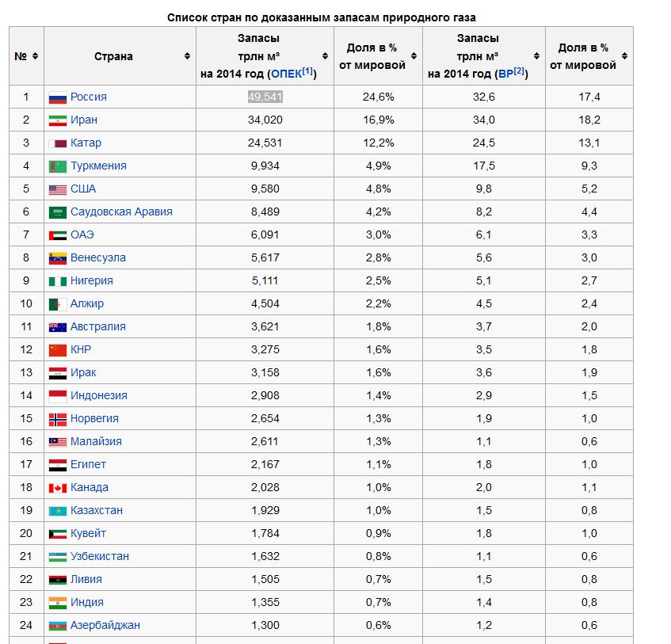671x644 pixels.
Task: Click the Norway flag icon
Action: coord(57,419)
